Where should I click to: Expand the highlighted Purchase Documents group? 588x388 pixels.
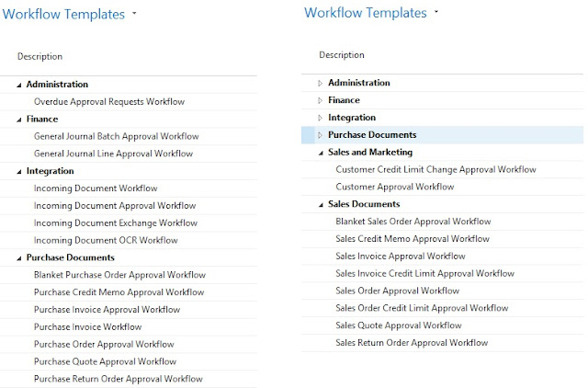pos(321,135)
